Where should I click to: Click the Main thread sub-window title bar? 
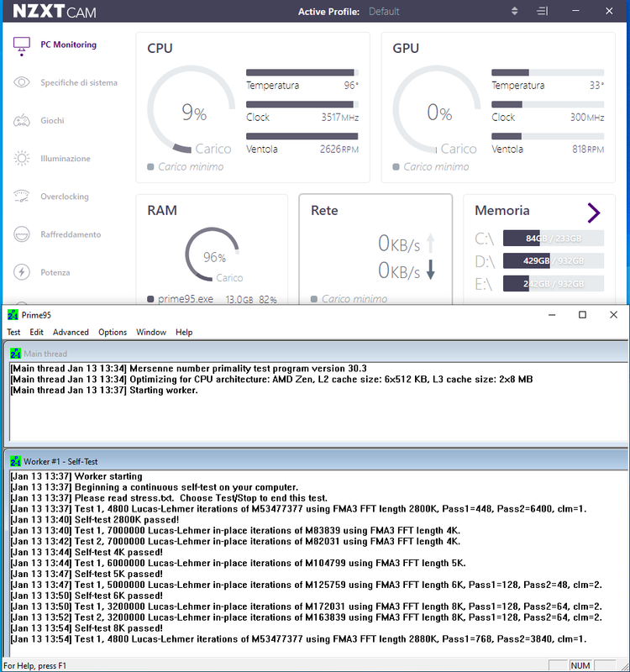coord(317,354)
